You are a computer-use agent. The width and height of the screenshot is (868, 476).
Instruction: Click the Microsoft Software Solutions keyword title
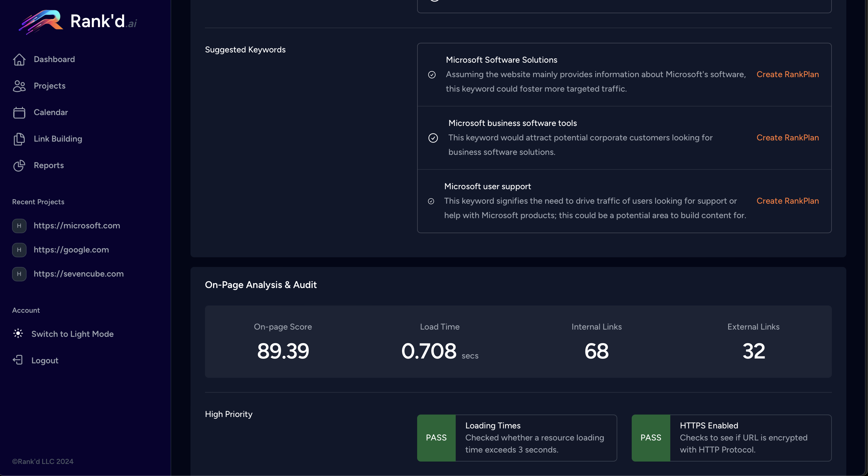(502, 60)
